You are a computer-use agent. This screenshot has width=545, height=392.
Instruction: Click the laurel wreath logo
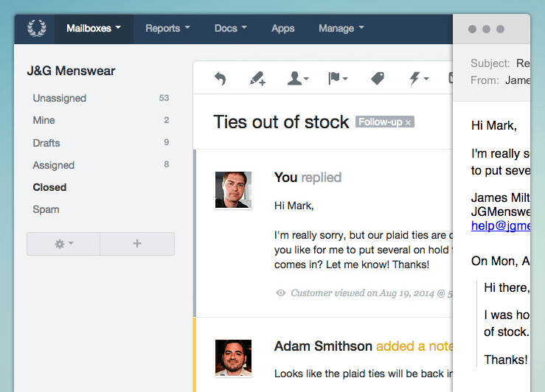(36, 28)
